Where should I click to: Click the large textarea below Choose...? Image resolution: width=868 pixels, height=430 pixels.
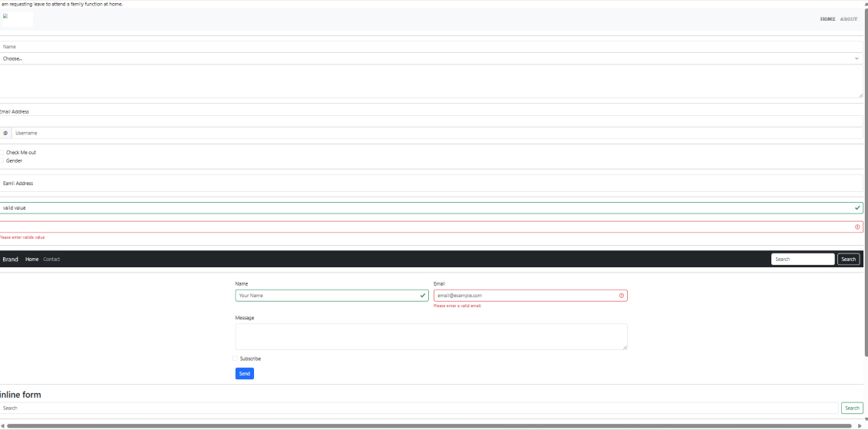(431, 81)
